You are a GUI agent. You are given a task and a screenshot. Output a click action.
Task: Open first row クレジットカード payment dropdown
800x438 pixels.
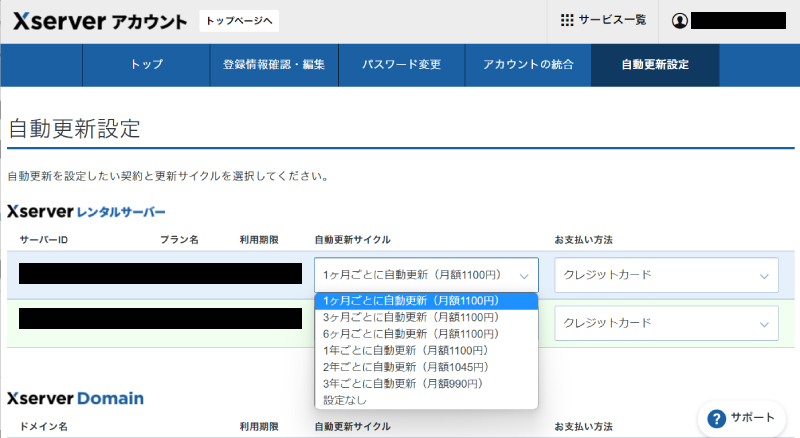(x=666, y=275)
